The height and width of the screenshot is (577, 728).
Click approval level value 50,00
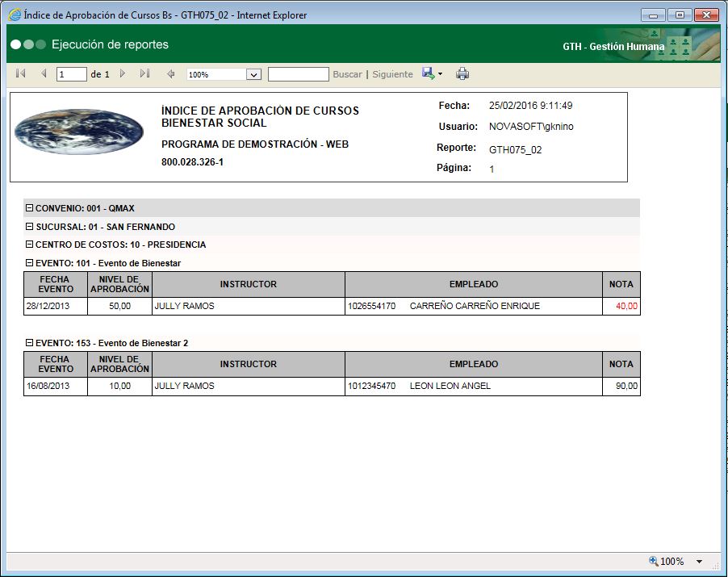pyautogui.click(x=119, y=306)
